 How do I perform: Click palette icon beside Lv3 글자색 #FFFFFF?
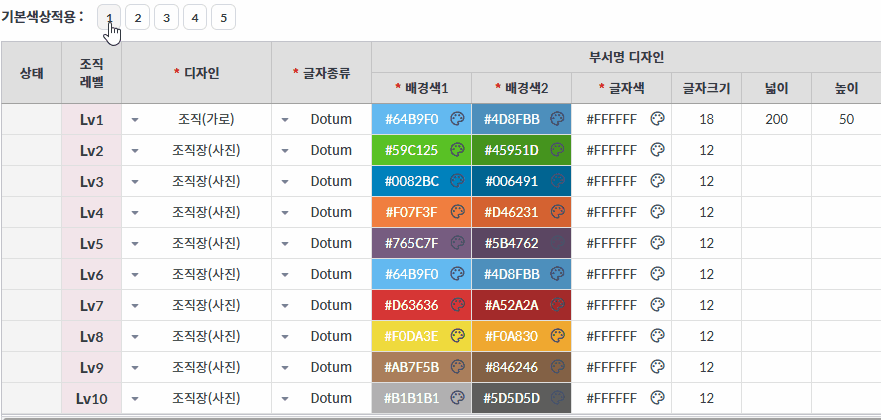point(657,181)
